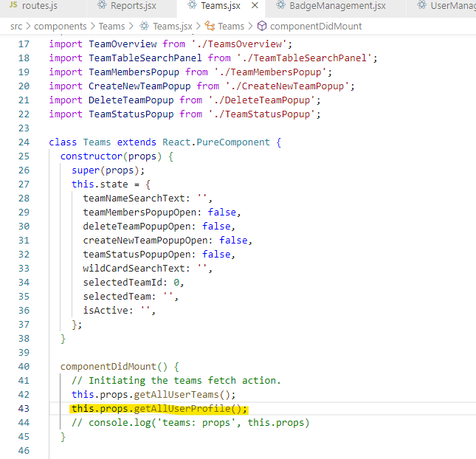
Task: Click the 'Teams' class breadcrumb item
Action: pyautogui.click(x=231, y=27)
